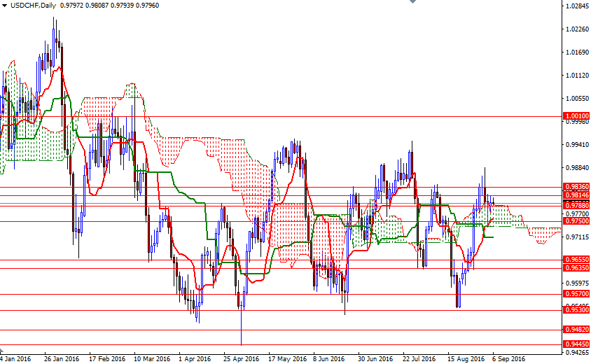
Task: Click the 1.00550 price axis value
Action: click(578, 98)
